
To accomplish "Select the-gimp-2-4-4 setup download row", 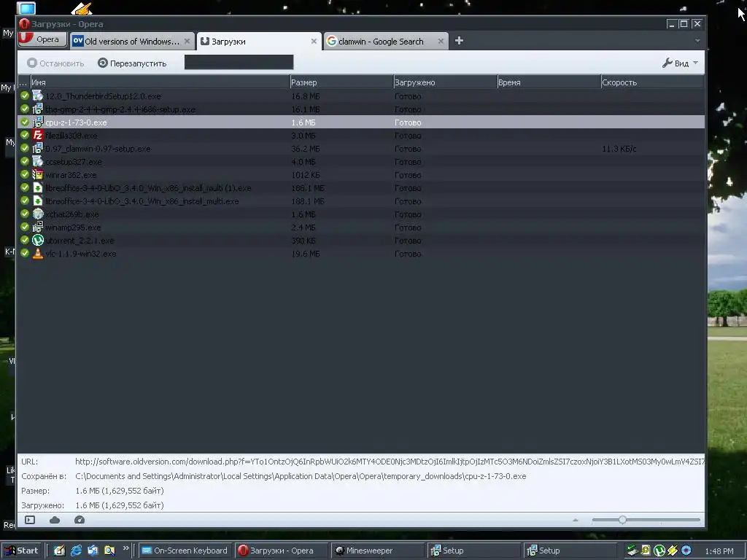I will (361, 109).
